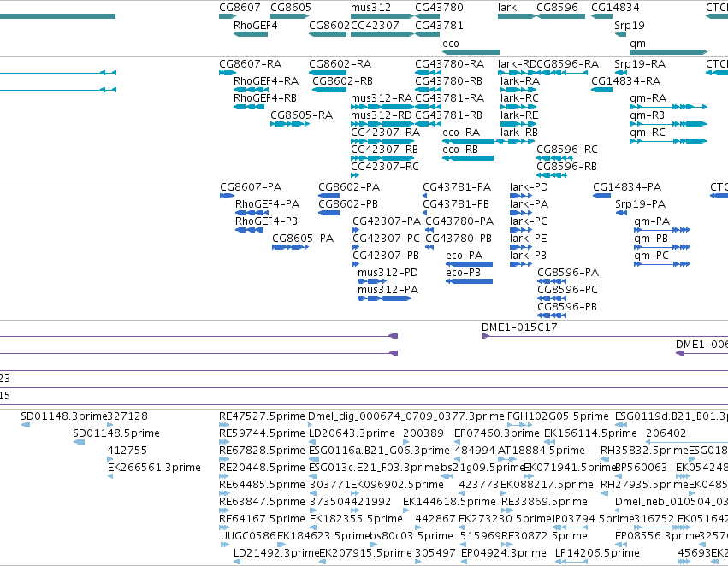Select transcript eco-RB
Screen dimensions: 728x566
click(x=460, y=150)
